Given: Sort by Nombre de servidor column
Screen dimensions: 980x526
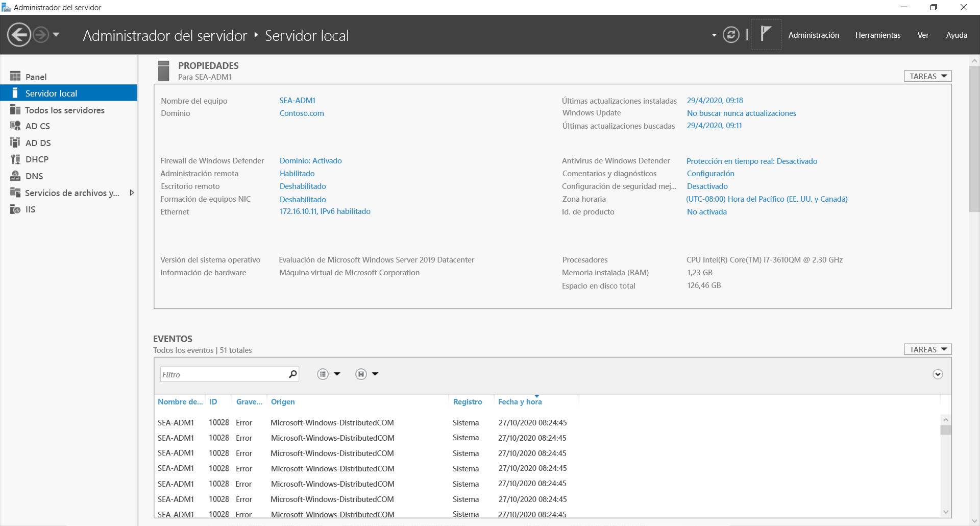Looking at the screenshot, I should point(180,401).
